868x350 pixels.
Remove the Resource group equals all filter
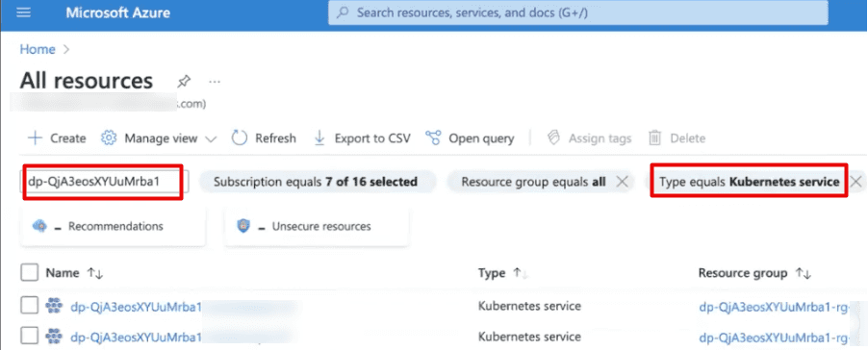(x=623, y=182)
